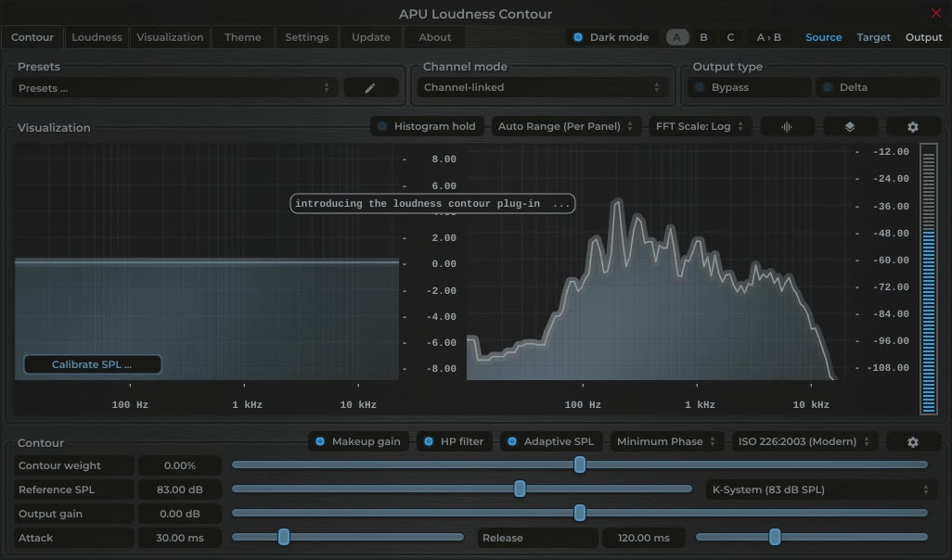The image size is (952, 560).
Task: Select preset slot B
Action: 703,37
